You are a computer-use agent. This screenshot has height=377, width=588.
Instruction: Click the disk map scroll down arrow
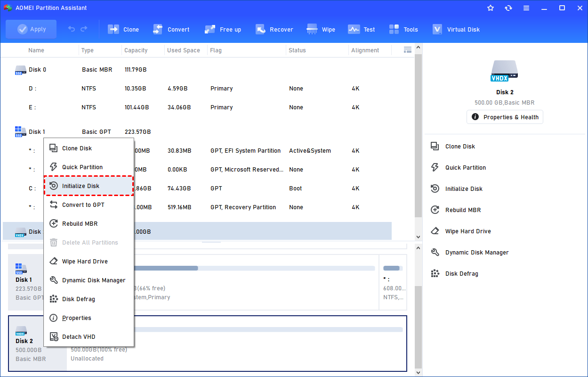point(419,372)
